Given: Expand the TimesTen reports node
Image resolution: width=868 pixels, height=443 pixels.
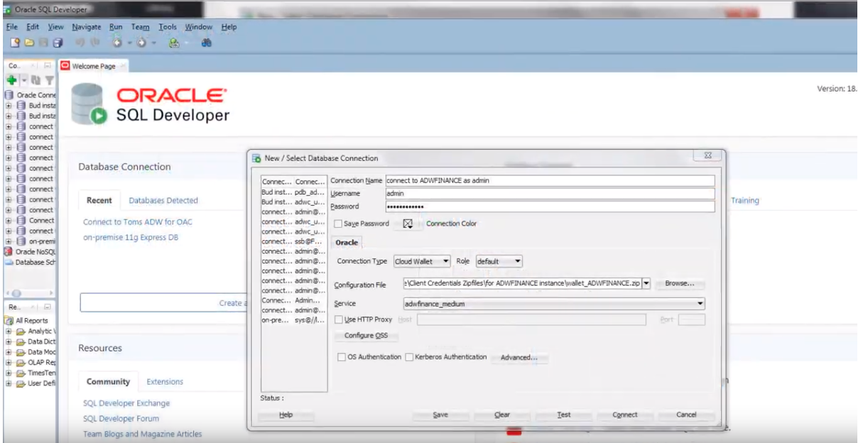Looking at the screenshot, I should tap(9, 373).
